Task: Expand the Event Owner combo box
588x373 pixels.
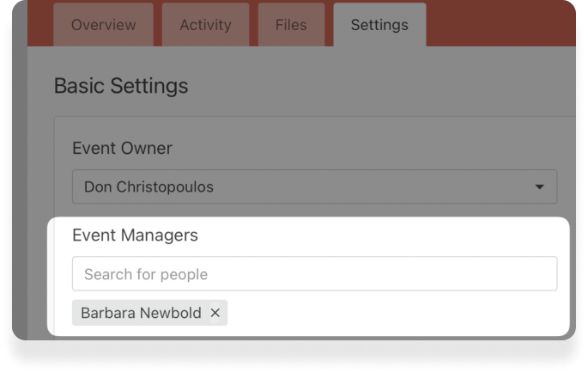Action: (x=314, y=186)
